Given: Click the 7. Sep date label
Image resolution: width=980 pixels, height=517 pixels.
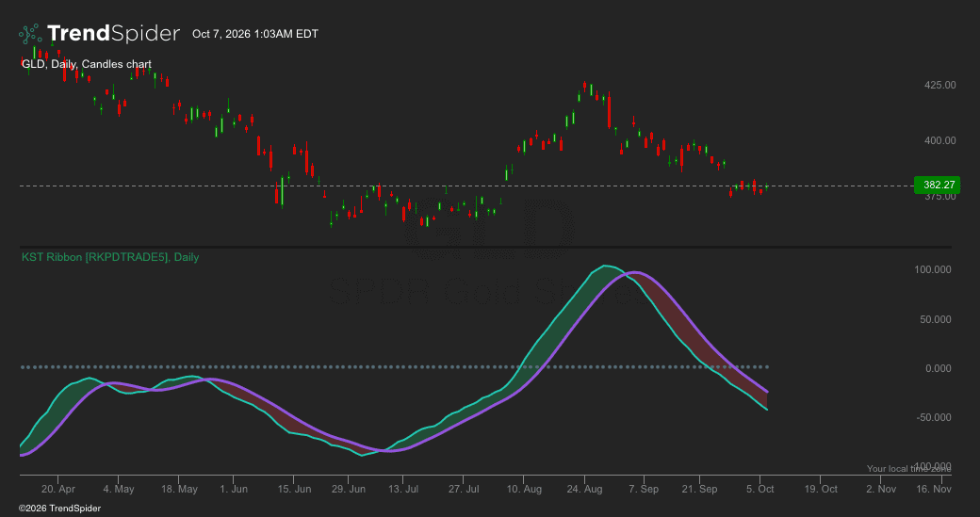Looking at the screenshot, I should [644, 489].
